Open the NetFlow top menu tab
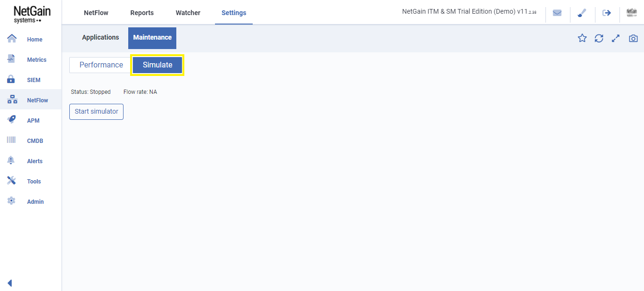Image resolution: width=644 pixels, height=291 pixels. click(x=96, y=13)
